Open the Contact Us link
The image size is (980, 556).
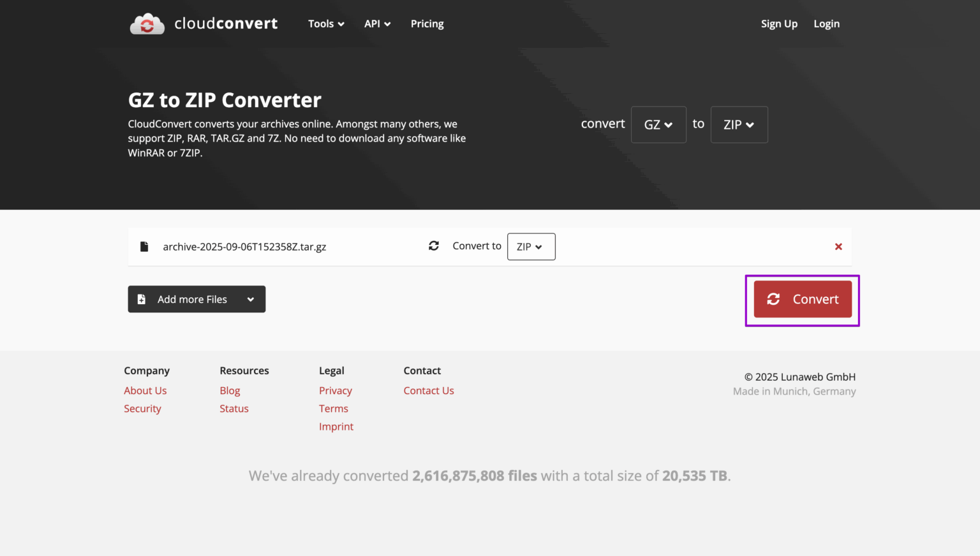point(429,391)
